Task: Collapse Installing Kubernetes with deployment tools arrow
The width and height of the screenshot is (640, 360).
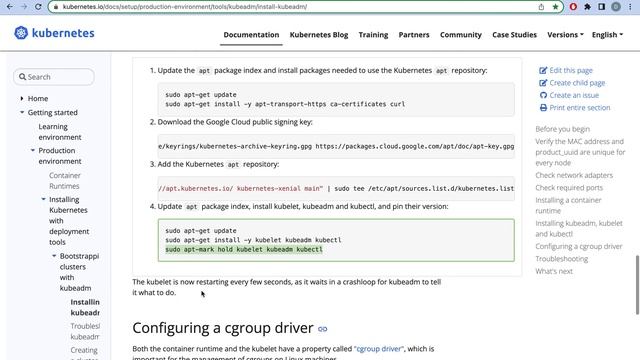Action: 43,199
